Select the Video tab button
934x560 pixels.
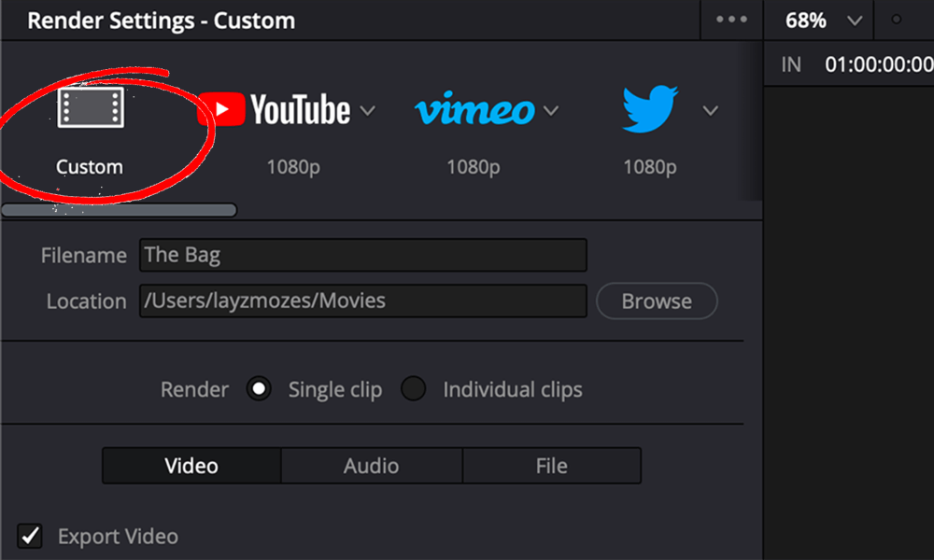click(x=191, y=465)
